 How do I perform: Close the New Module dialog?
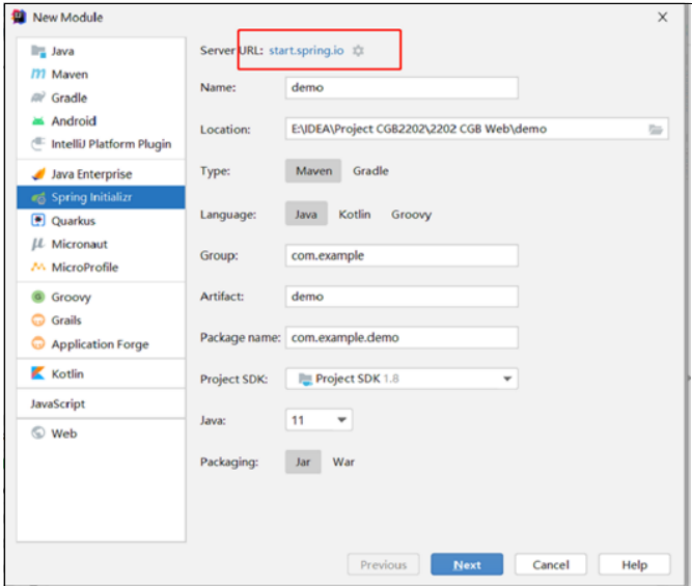(662, 17)
